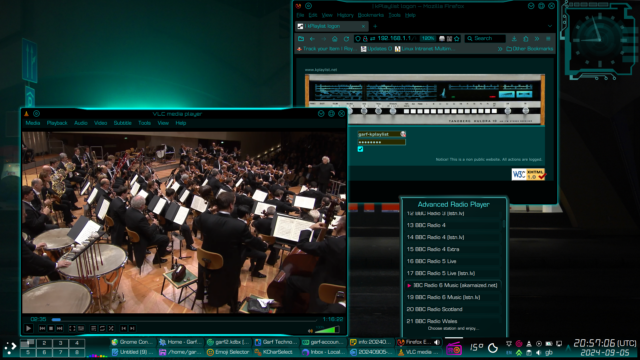Viewport: 640px width, 360px height.
Task: Choose the BBC Radio Scotland station
Action: (x=453, y=309)
